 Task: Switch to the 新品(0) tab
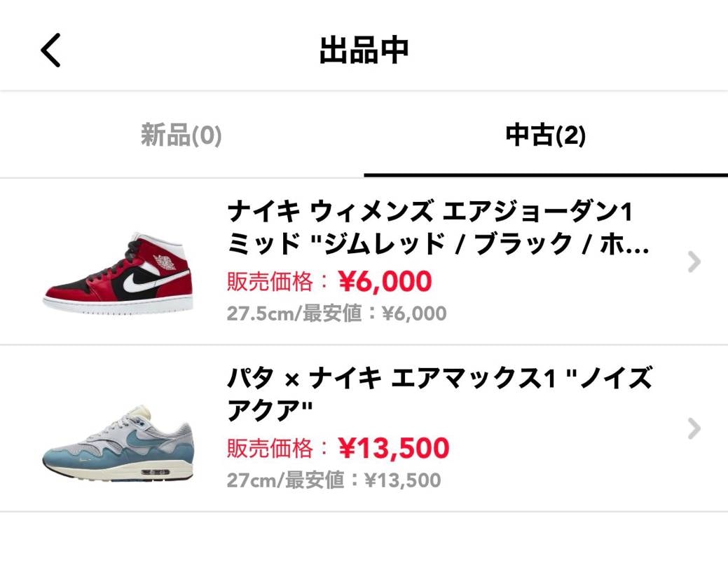tap(181, 136)
